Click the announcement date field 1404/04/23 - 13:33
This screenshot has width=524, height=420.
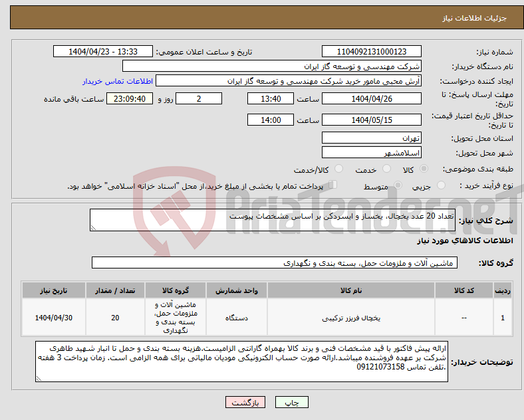tap(103, 51)
